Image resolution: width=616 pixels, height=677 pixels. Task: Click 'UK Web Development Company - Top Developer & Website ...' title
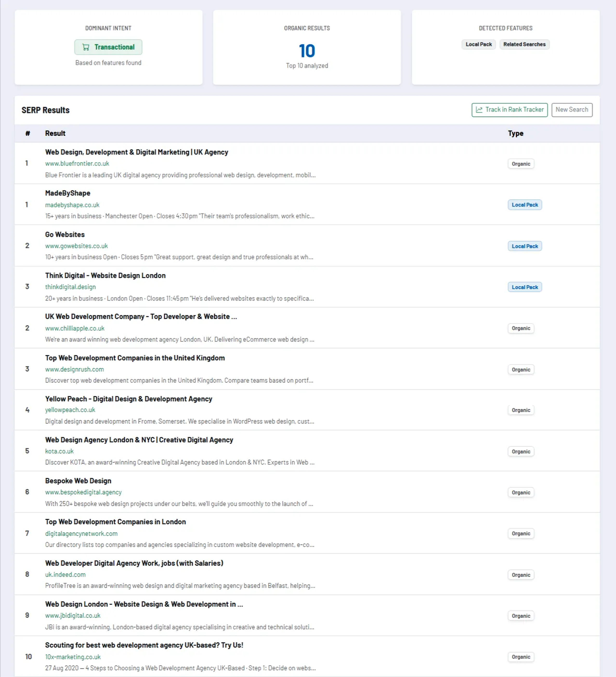pos(141,316)
